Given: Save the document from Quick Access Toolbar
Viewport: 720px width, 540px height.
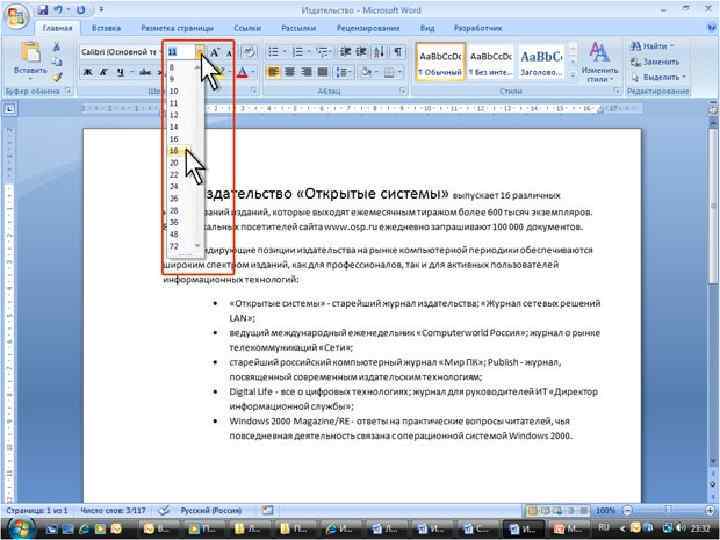Looking at the screenshot, I should tap(42, 10).
